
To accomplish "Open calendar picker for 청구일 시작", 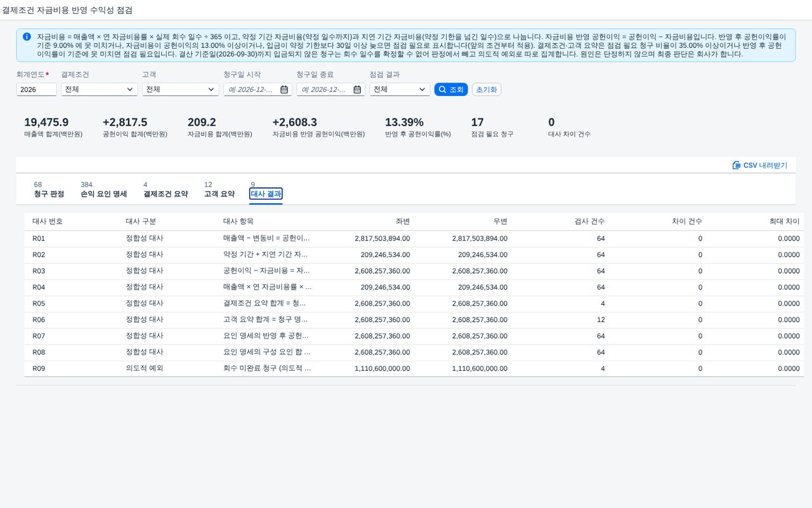I will click(x=284, y=90).
